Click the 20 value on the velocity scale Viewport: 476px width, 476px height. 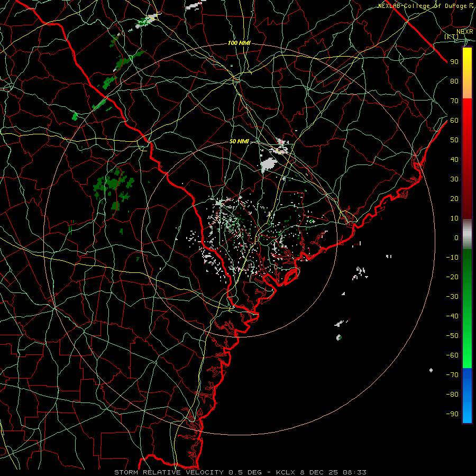[x=454, y=199]
